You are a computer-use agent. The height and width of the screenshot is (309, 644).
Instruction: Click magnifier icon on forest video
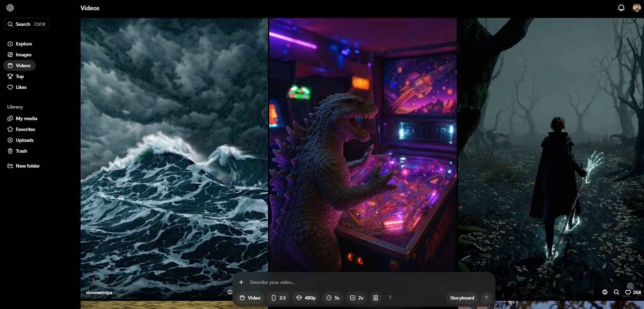coord(617,292)
